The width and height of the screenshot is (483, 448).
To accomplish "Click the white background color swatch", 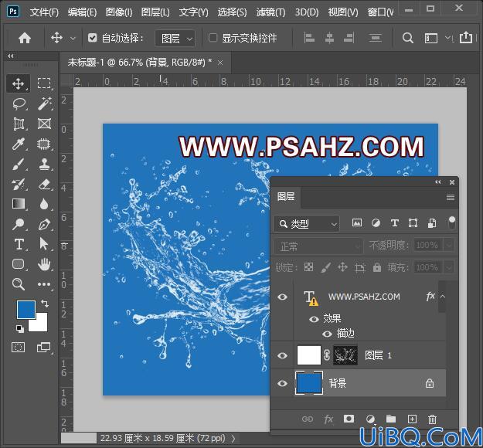I will [40, 325].
